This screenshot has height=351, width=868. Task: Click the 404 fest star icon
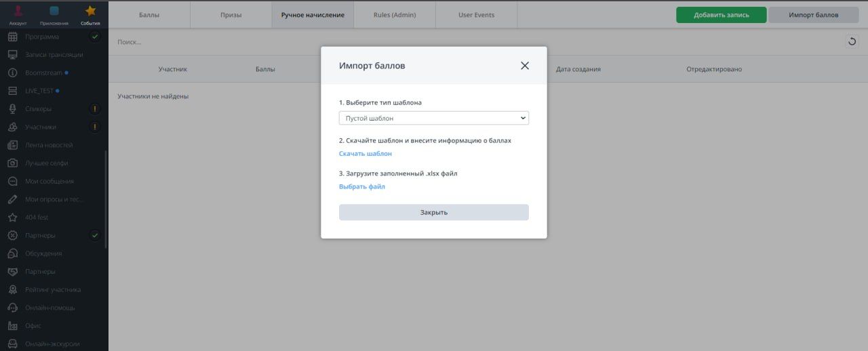pos(12,218)
